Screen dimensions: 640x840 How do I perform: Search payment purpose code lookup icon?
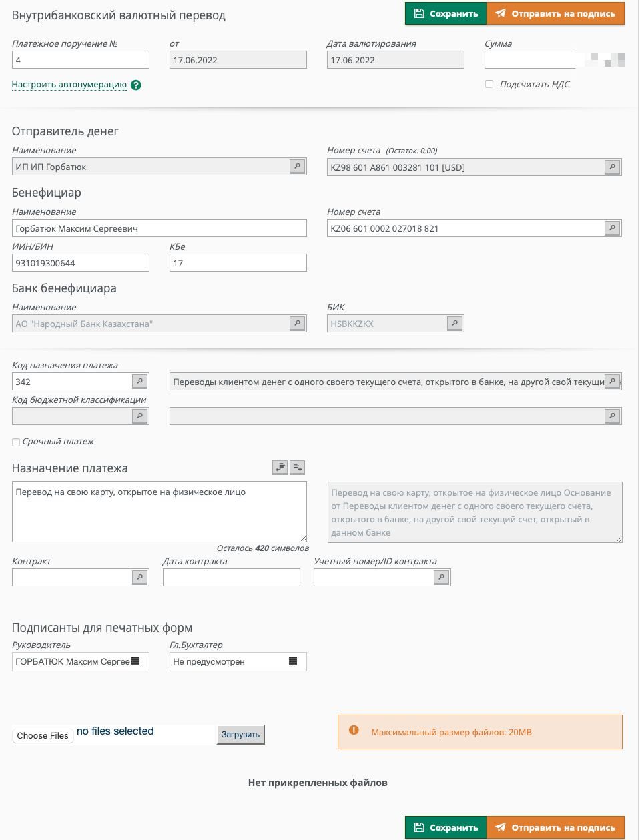tap(139, 382)
